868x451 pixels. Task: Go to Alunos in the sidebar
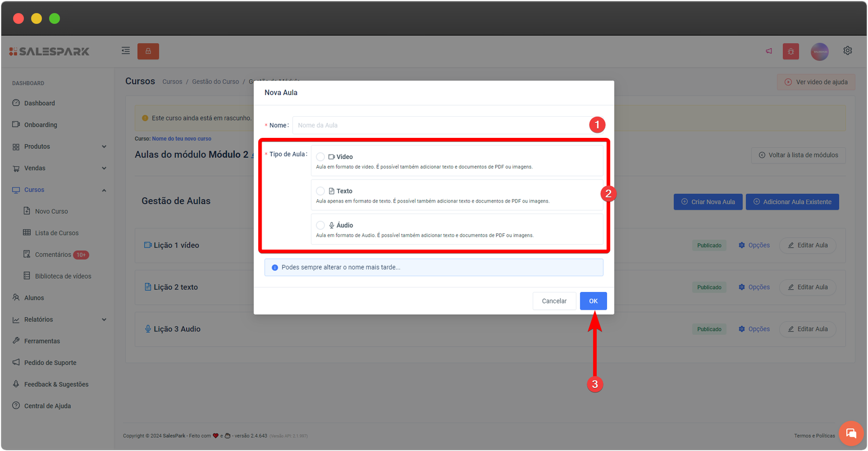coord(34,298)
